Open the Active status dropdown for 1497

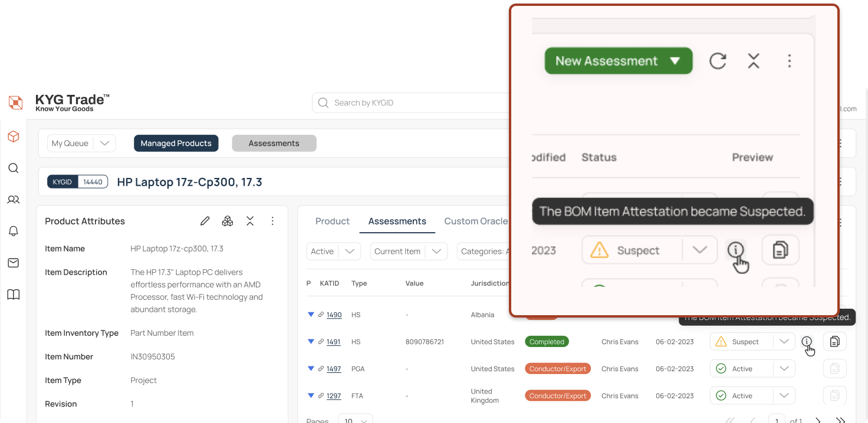point(752,369)
